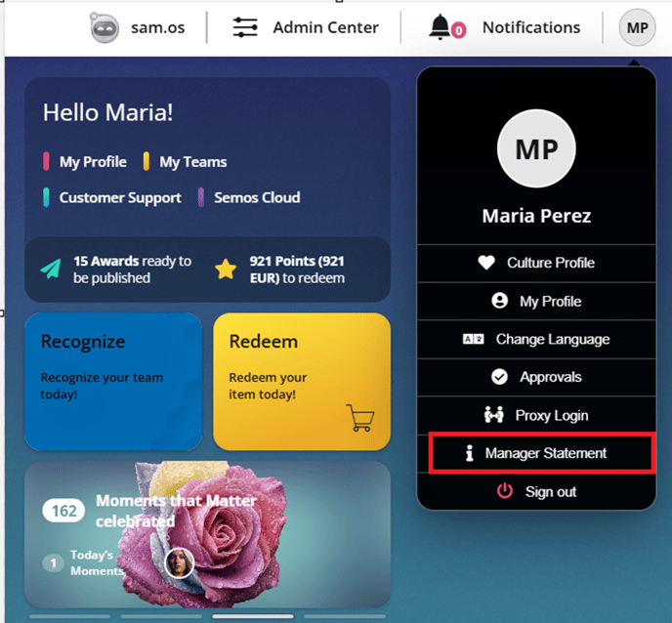Click the Manager Statement info icon
This screenshot has width=672, height=623.
click(x=470, y=453)
